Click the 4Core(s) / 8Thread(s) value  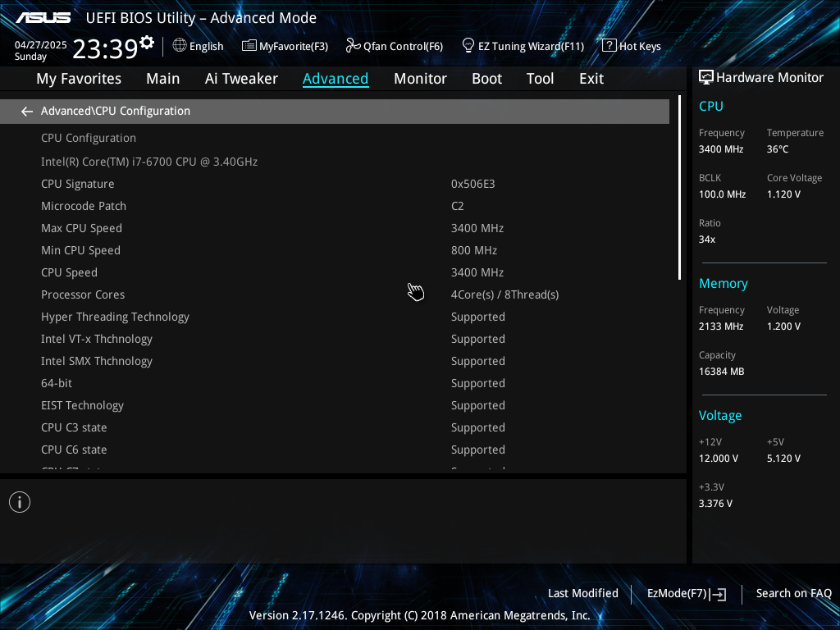[504, 294]
